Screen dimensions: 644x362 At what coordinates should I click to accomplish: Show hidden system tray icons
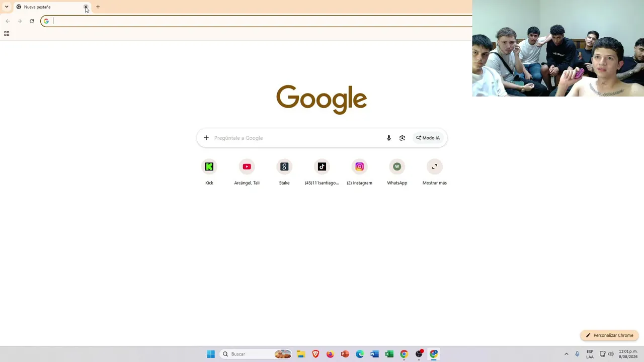tap(566, 354)
